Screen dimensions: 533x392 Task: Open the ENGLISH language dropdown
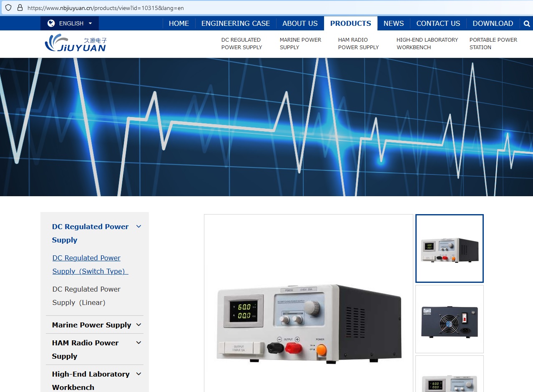pos(70,23)
